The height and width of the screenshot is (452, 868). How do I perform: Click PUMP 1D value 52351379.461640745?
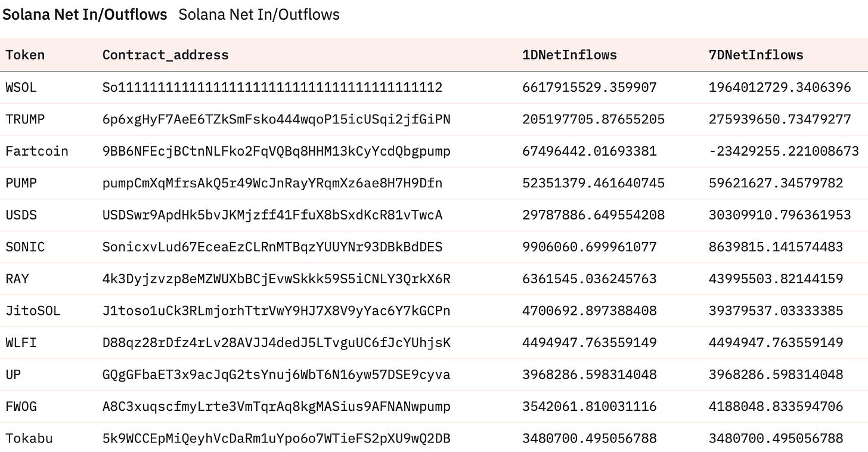click(593, 183)
